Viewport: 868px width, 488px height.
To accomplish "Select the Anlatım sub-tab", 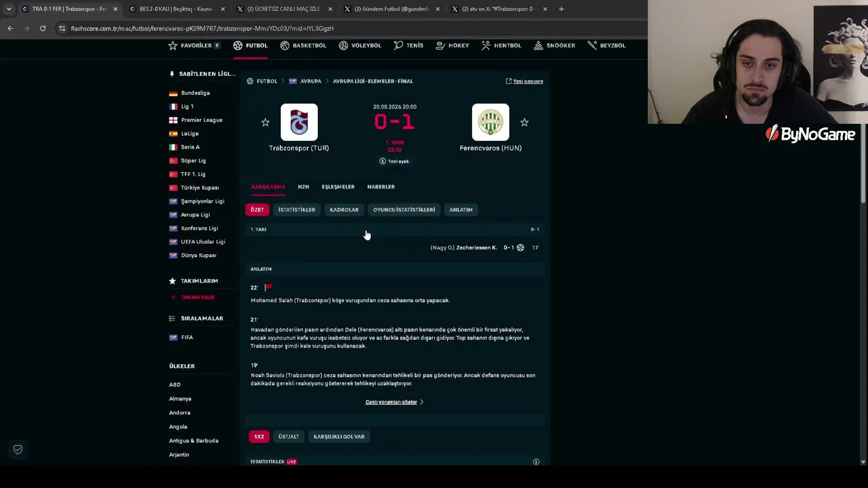I will [x=460, y=210].
